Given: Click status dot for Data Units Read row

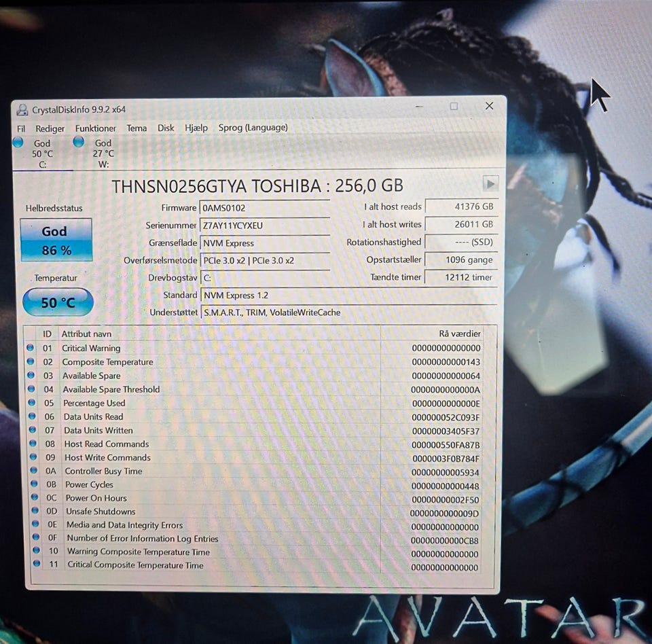Looking at the screenshot, I should click(x=32, y=416).
